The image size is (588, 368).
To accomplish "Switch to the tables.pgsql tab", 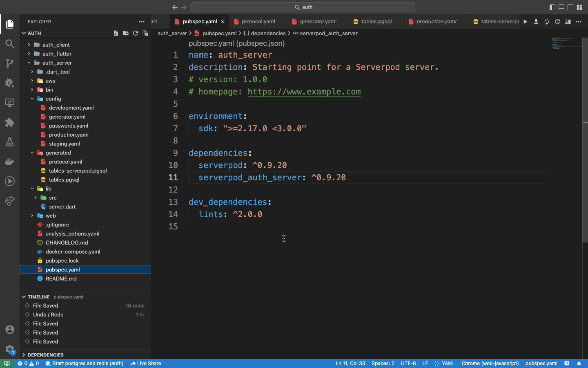I will [x=376, y=22].
